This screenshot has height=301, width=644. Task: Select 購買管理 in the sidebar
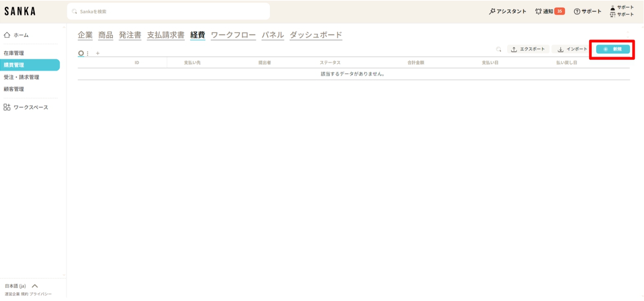click(30, 65)
